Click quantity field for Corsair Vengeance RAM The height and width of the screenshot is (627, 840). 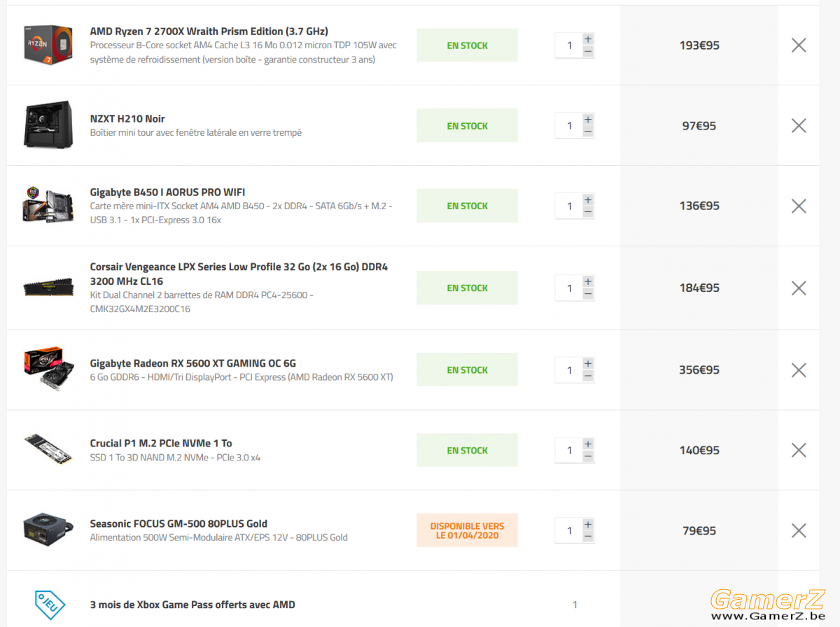[569, 288]
